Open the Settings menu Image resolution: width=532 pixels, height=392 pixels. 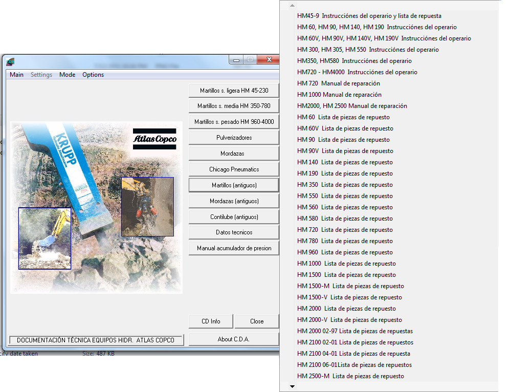click(41, 75)
